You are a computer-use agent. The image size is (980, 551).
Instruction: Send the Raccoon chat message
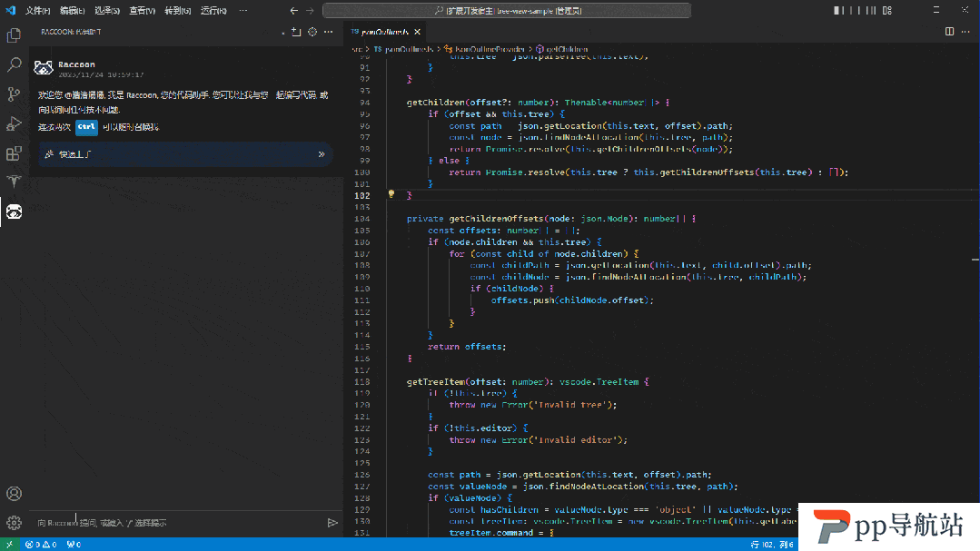click(x=332, y=523)
